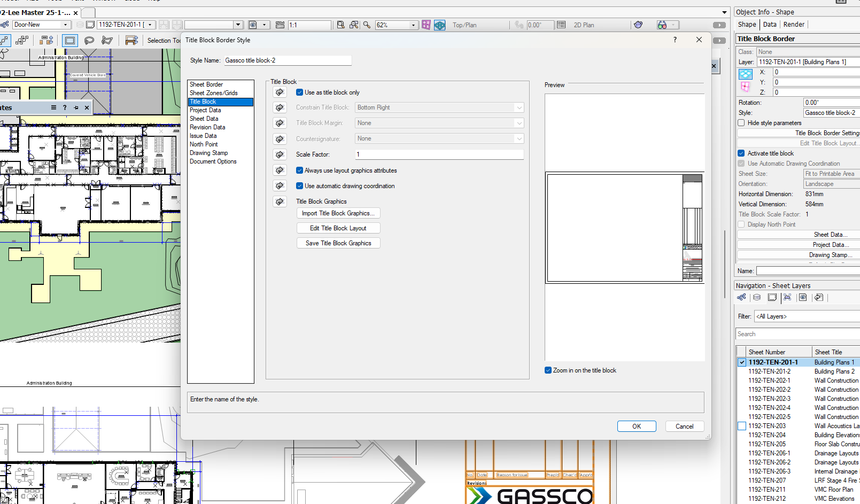Enable Hide style parameters checkbox
The height and width of the screenshot is (504, 860).
741,123
